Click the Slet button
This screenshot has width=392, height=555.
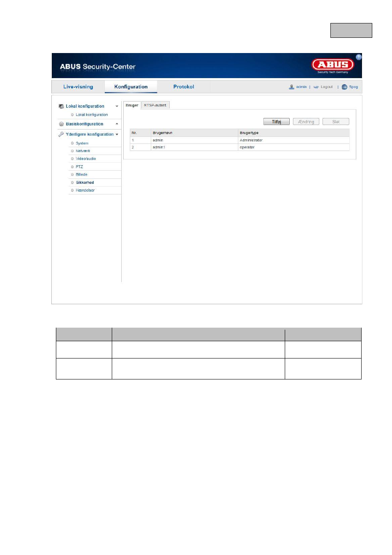point(336,122)
